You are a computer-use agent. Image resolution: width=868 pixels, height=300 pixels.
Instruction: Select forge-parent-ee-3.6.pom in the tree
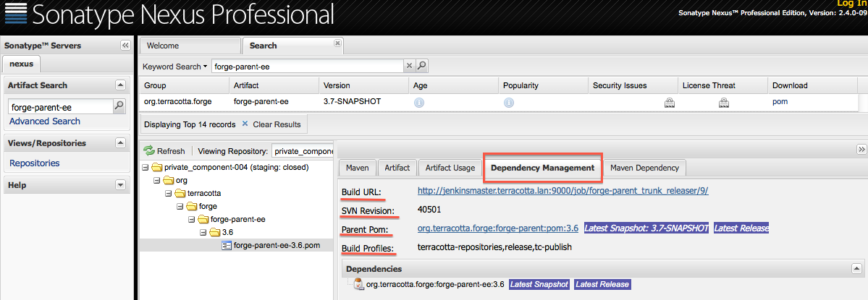tap(277, 245)
